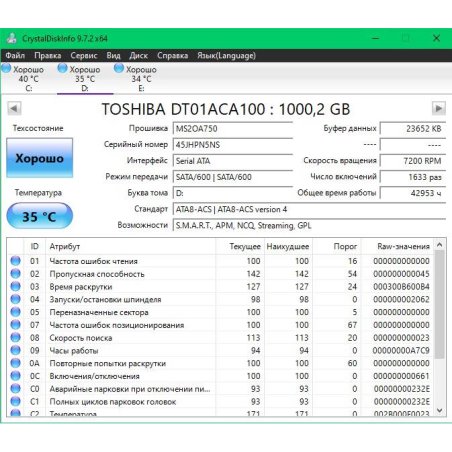Click the Наихудшее column header
The image size is (452, 452).
click(x=288, y=246)
